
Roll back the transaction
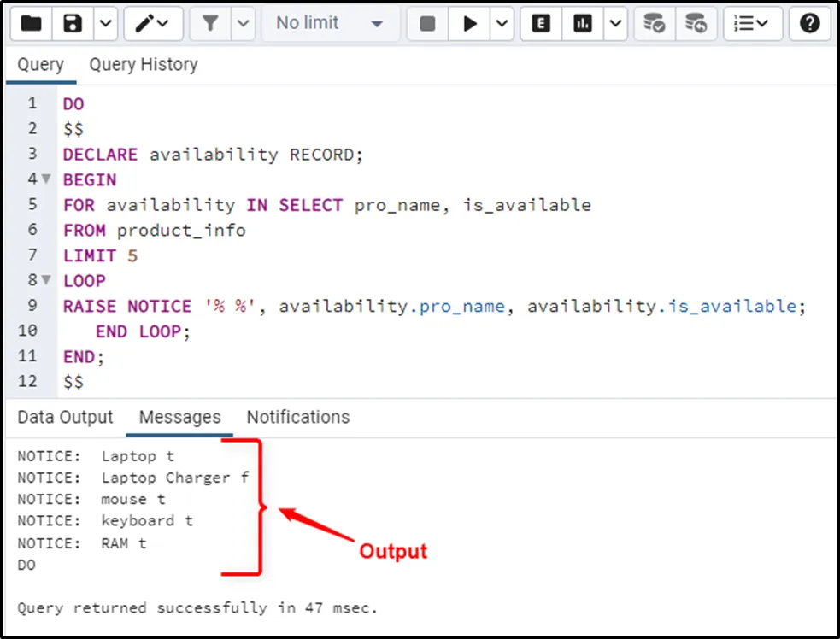696,24
